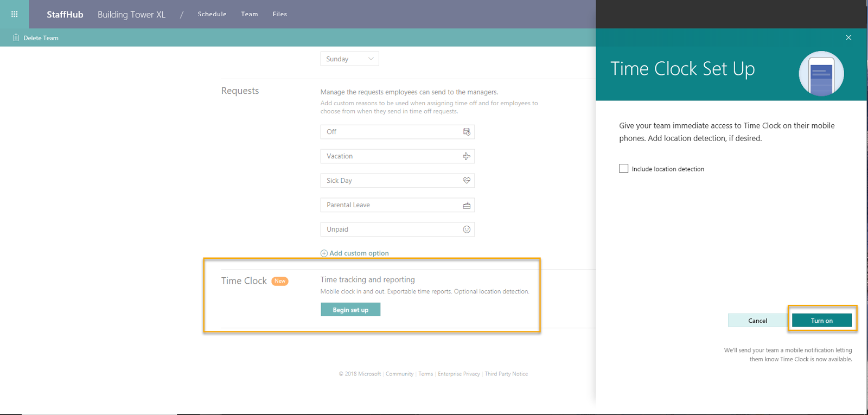
Task: Enable Include location detection checkbox
Action: tap(624, 169)
